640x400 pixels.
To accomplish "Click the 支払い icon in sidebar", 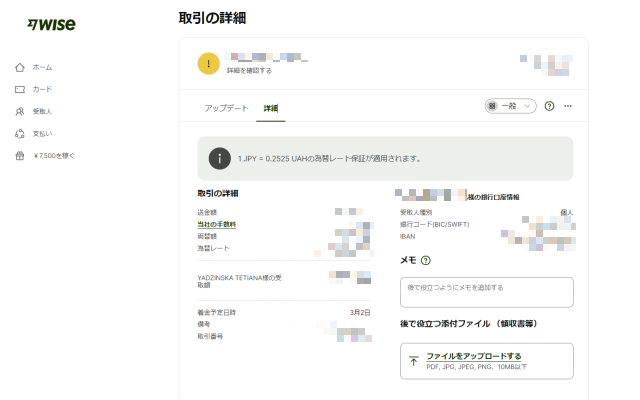I will click(x=19, y=133).
